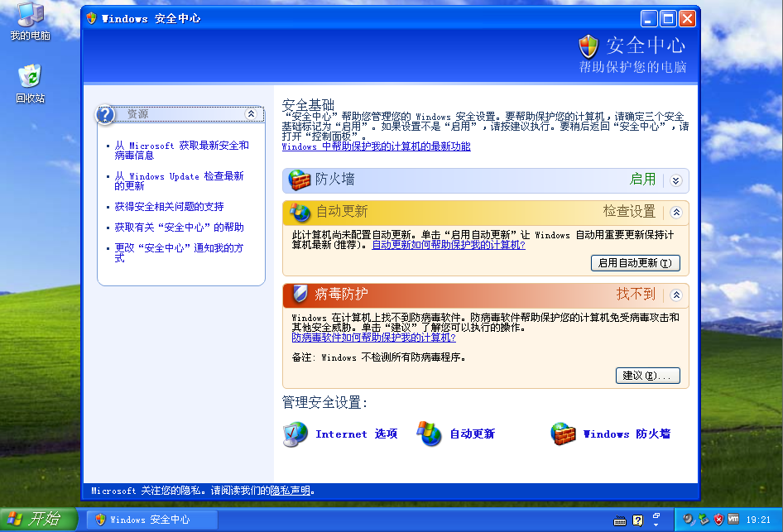Open the 开始 Start menu
Viewport: 783px width, 532px height.
pyautogui.click(x=39, y=520)
